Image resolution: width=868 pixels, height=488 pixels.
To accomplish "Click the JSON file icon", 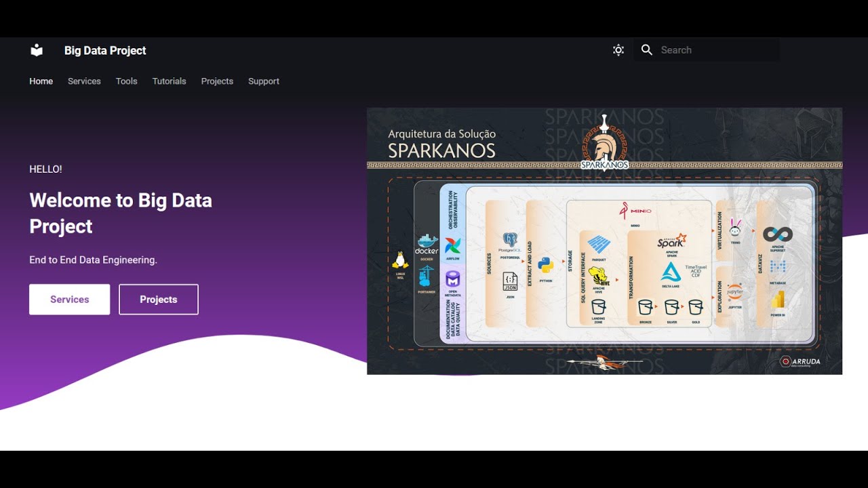I will (510, 281).
